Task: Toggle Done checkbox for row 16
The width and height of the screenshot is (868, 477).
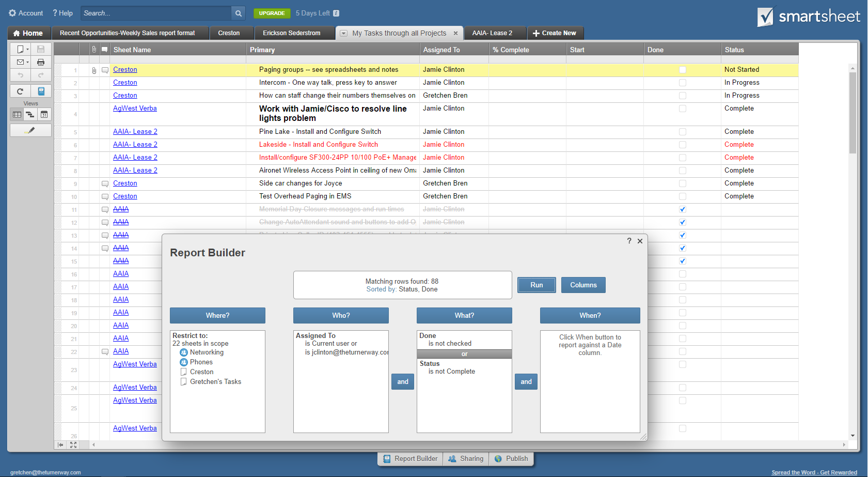Action: pyautogui.click(x=683, y=274)
